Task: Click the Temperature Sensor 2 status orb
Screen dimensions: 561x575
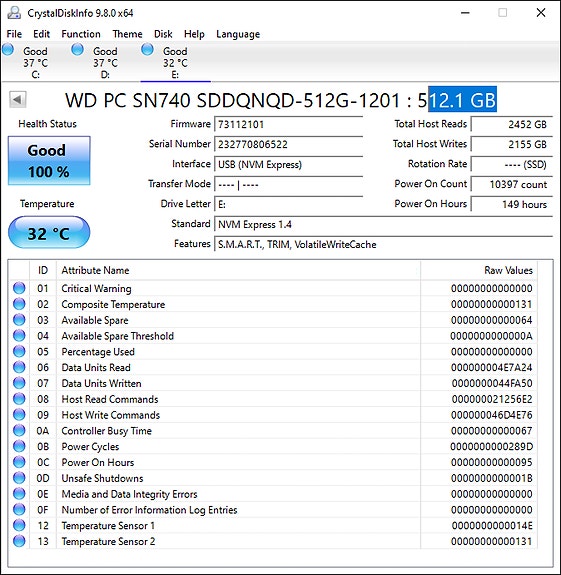Action: (x=19, y=541)
